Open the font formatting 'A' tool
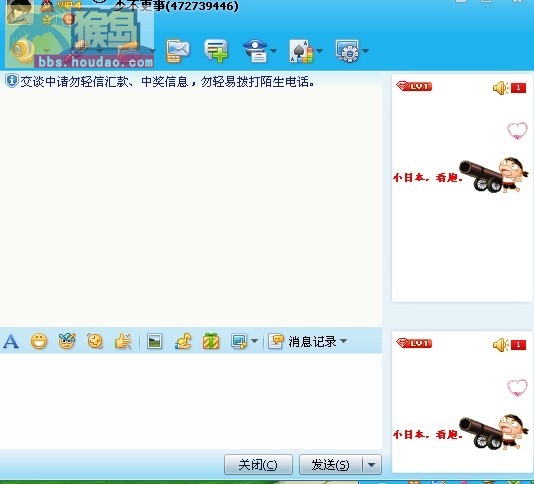 coord(11,341)
